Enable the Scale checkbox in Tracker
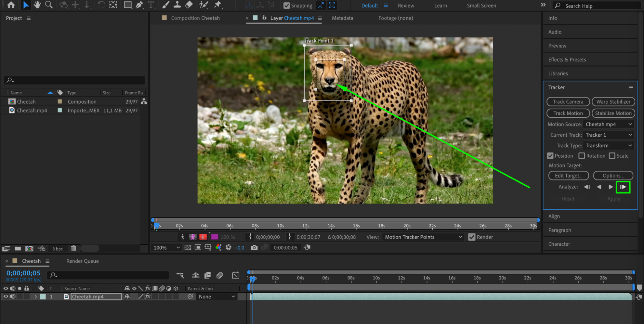This screenshot has width=644, height=324. pyautogui.click(x=612, y=156)
